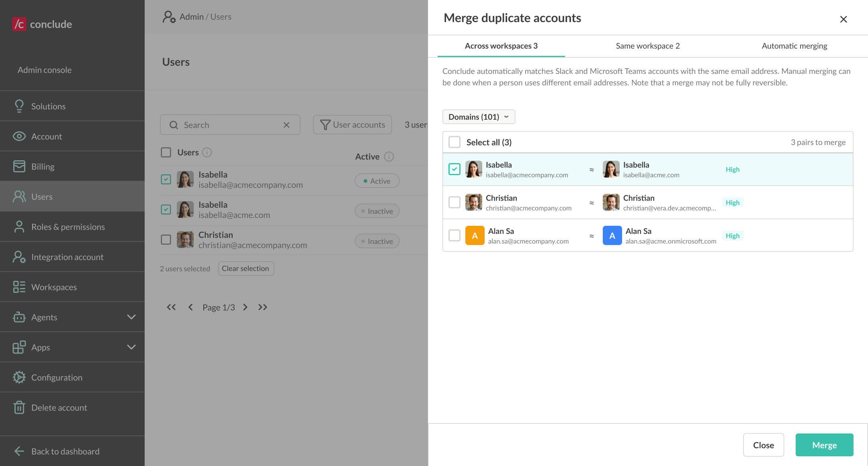Toggle Select all (3) checkbox
Image resolution: width=868 pixels, height=466 pixels.
tap(454, 142)
